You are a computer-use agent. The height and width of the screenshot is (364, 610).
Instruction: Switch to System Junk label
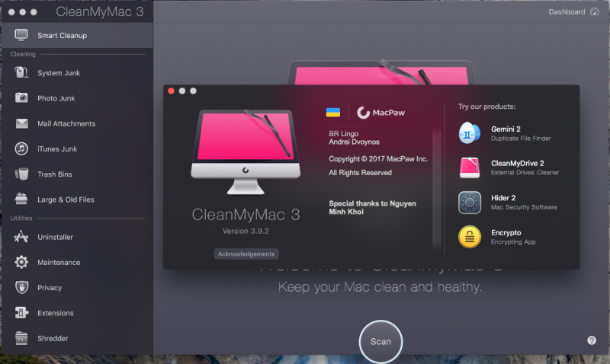(59, 73)
